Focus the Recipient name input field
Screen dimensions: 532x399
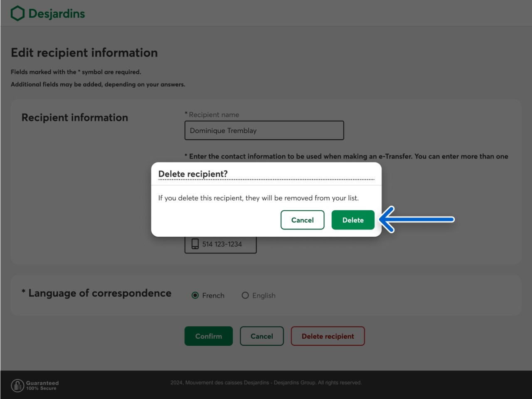coord(264,131)
